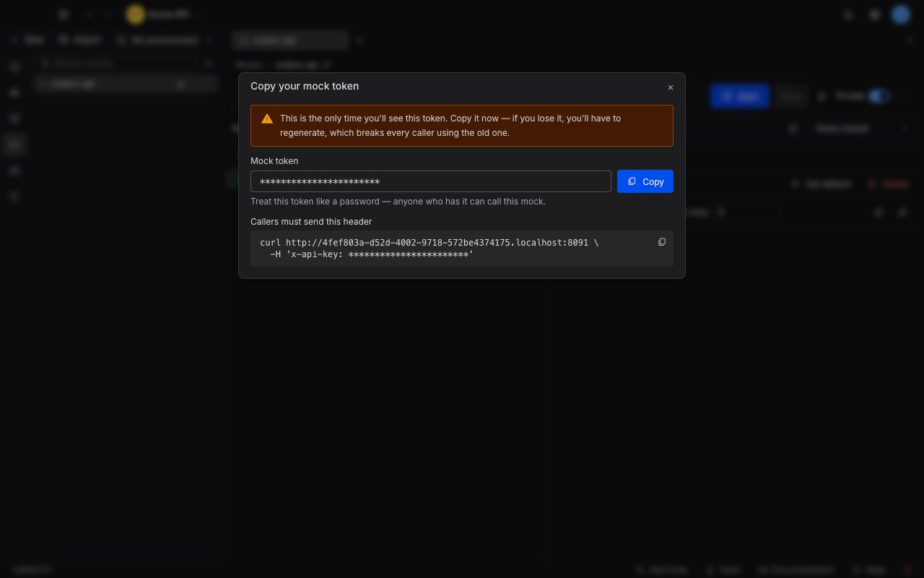
Task: Focus the masked Mock token field
Action: click(x=431, y=181)
